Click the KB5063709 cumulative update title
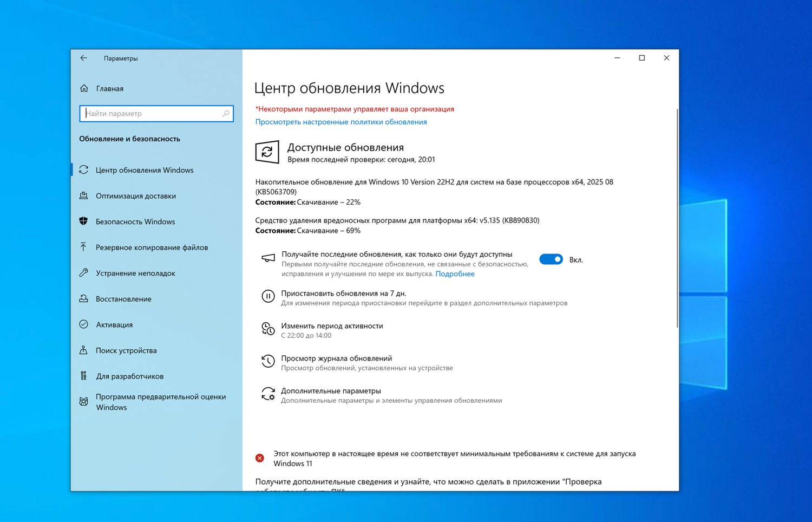Image resolution: width=812 pixels, height=522 pixels. [434, 187]
